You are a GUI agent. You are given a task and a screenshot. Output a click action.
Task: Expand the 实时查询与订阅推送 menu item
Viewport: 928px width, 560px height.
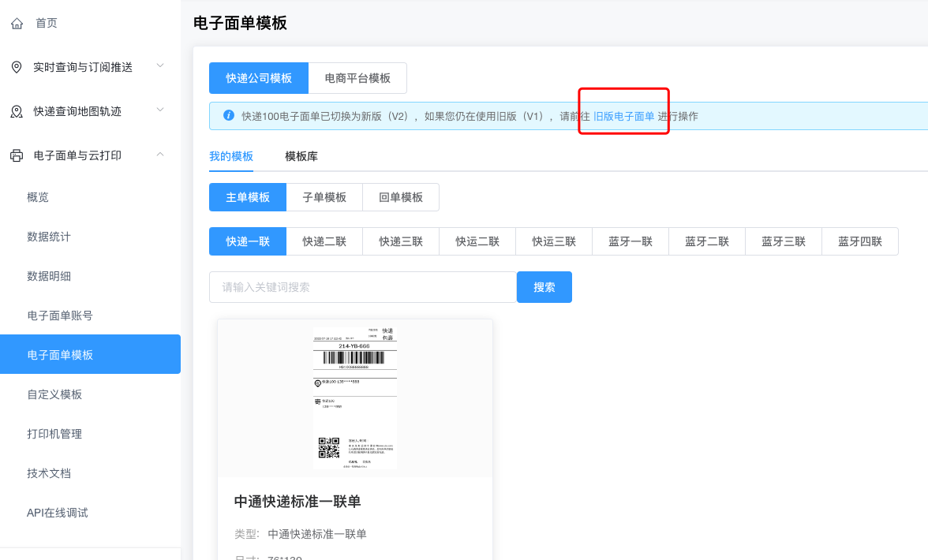click(x=90, y=67)
